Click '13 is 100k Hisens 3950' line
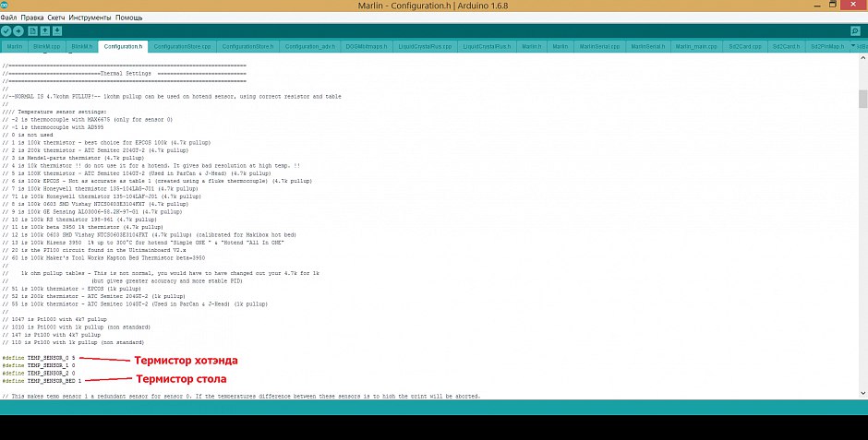 pos(143,243)
